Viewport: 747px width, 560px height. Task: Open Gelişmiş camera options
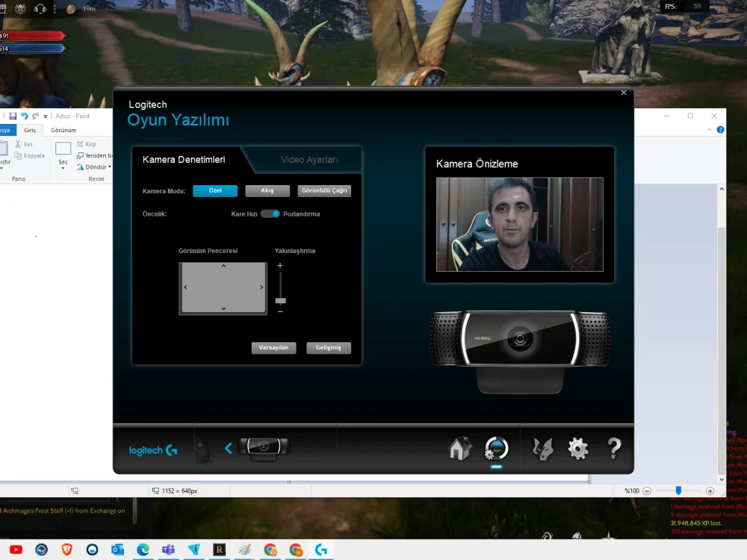[329, 347]
